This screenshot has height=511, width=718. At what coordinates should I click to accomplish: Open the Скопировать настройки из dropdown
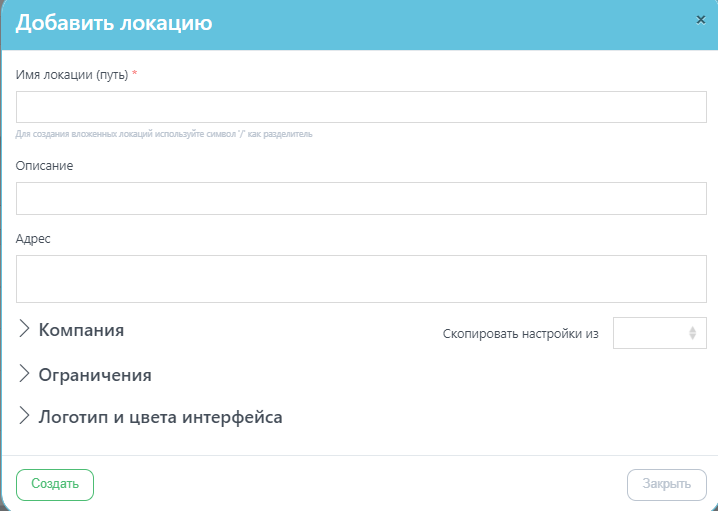tap(659, 333)
